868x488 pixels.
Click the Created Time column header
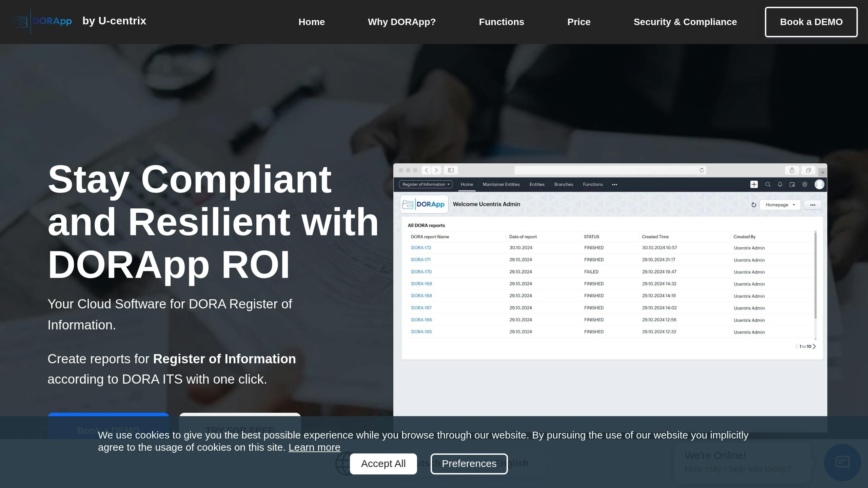(x=655, y=237)
